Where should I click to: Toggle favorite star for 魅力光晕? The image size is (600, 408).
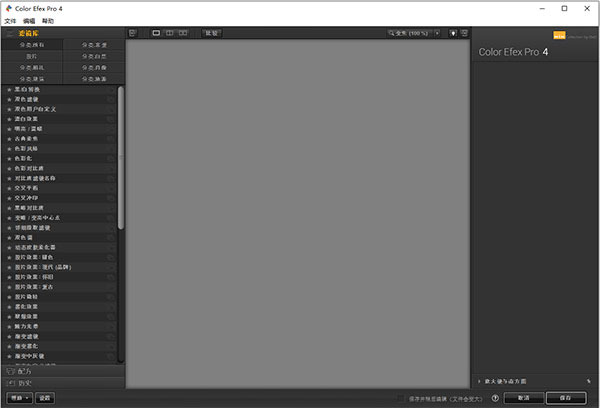[x=9, y=326]
